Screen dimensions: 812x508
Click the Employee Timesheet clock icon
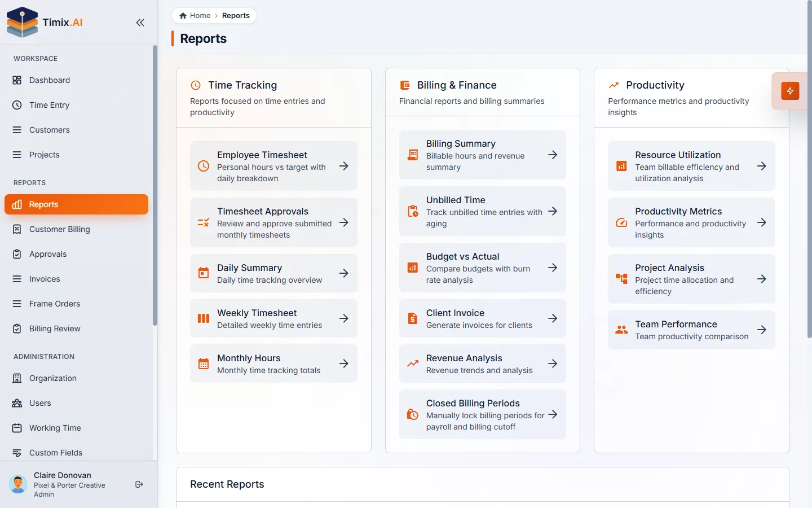[204, 166]
